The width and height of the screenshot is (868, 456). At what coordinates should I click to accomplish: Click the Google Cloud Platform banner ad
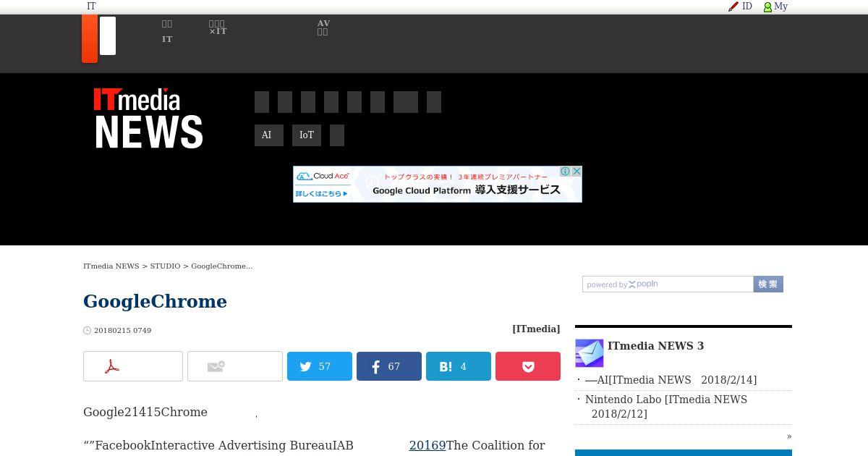[438, 185]
